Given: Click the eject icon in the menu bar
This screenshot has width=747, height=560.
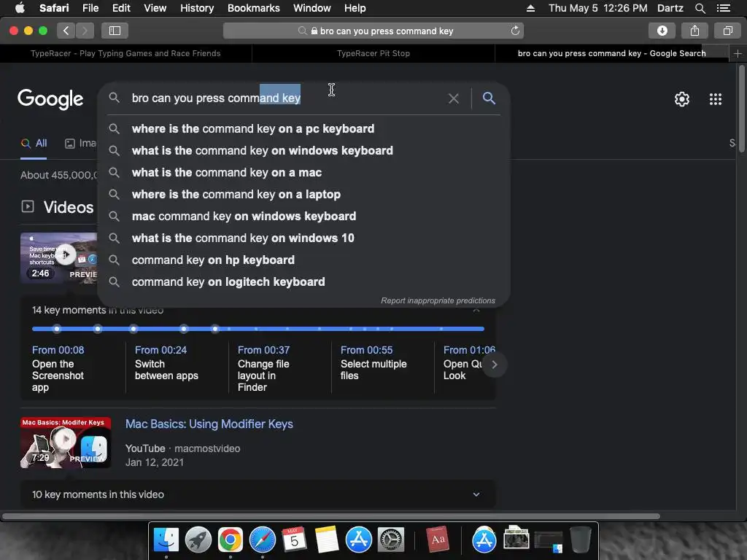Looking at the screenshot, I should 530,8.
